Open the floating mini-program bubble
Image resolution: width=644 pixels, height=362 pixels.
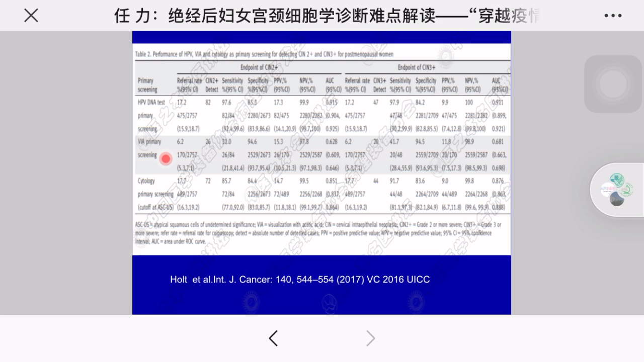click(618, 190)
